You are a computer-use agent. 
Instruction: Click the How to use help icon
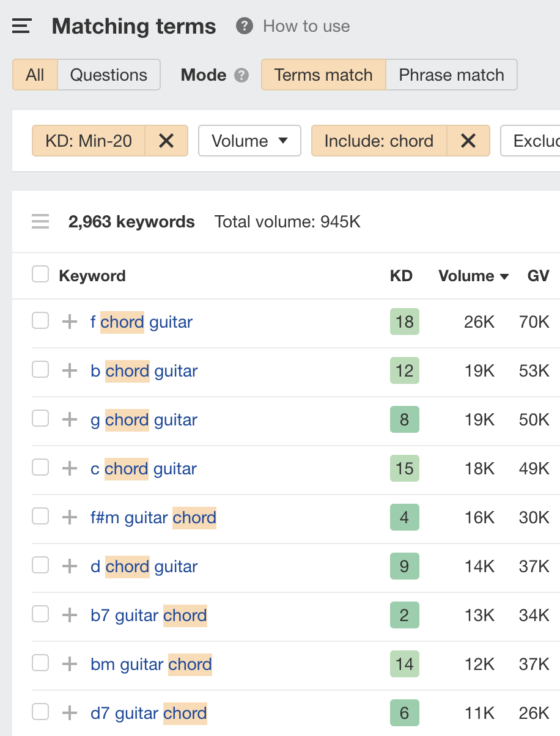243,26
